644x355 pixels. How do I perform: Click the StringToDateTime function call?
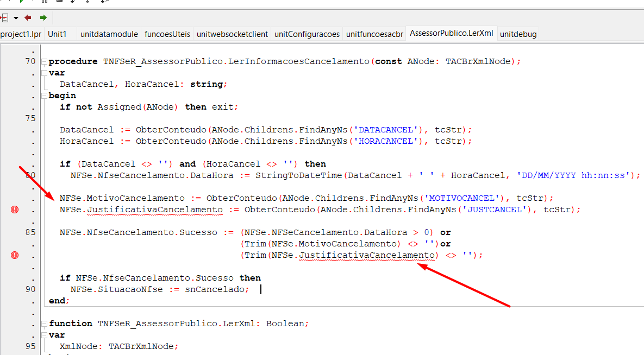pyautogui.click(x=298, y=175)
